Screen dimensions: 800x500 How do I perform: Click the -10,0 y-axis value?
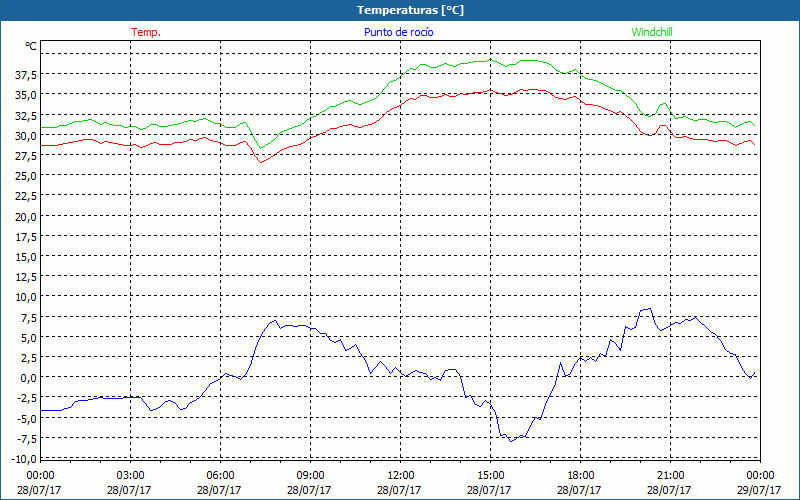pos(24,459)
